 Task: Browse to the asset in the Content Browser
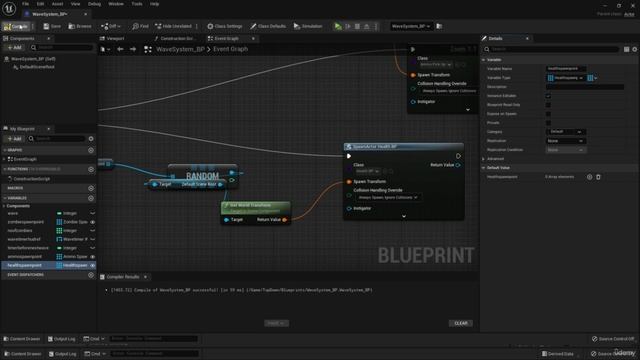coord(80,27)
